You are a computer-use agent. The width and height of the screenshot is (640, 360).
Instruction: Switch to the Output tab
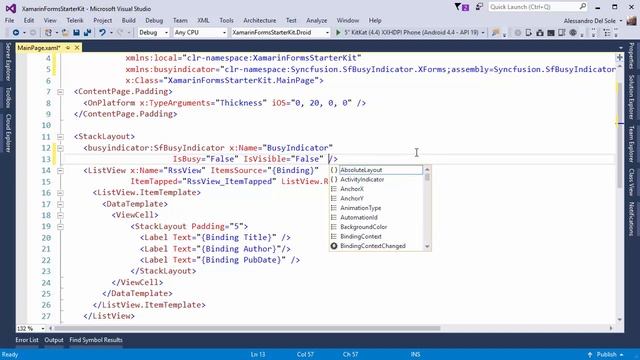click(54, 340)
